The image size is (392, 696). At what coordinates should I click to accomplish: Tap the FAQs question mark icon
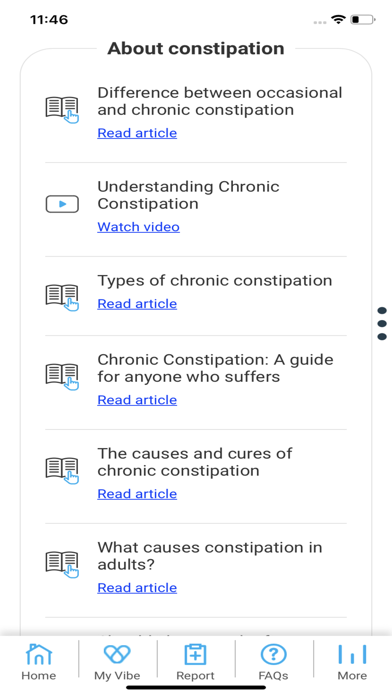(273, 655)
